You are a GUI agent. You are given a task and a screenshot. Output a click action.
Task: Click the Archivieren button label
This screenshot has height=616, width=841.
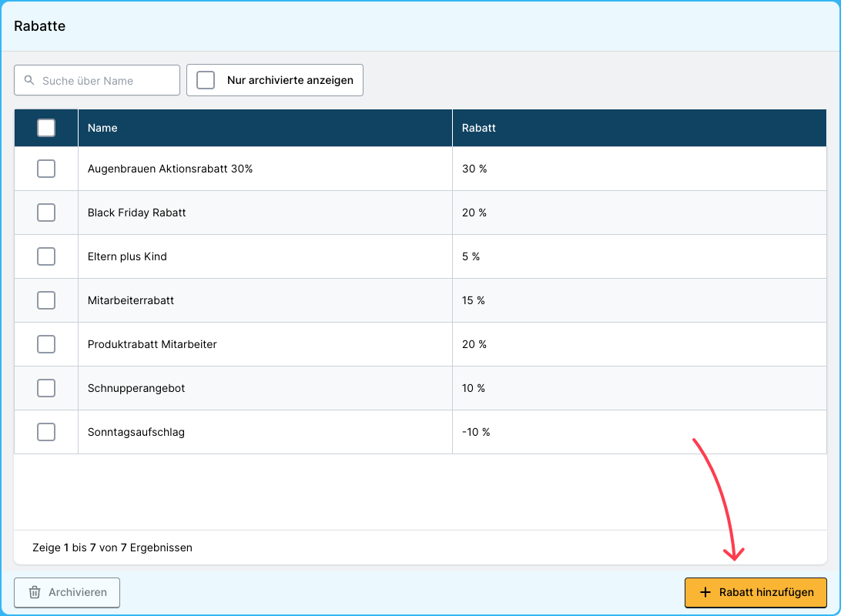click(78, 592)
